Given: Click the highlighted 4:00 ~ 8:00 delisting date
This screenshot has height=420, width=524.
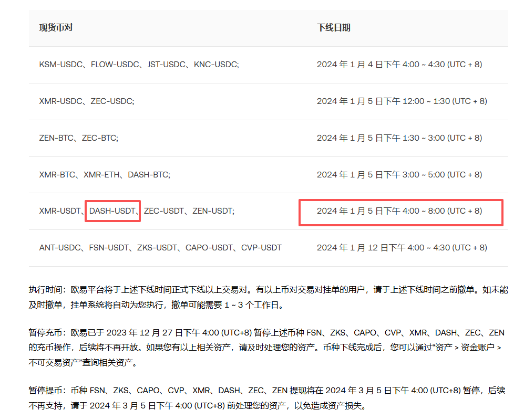Looking at the screenshot, I should (x=399, y=211).
